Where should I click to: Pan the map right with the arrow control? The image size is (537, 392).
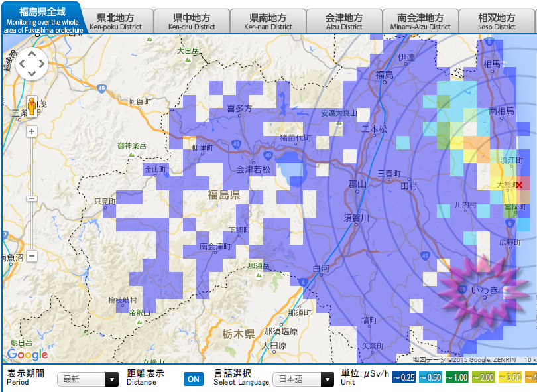(41, 64)
